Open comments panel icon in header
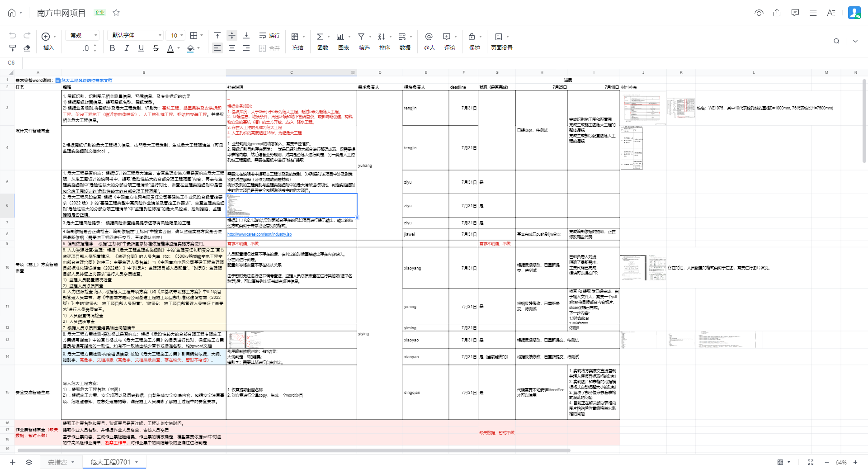The image size is (868, 469). 795,13
